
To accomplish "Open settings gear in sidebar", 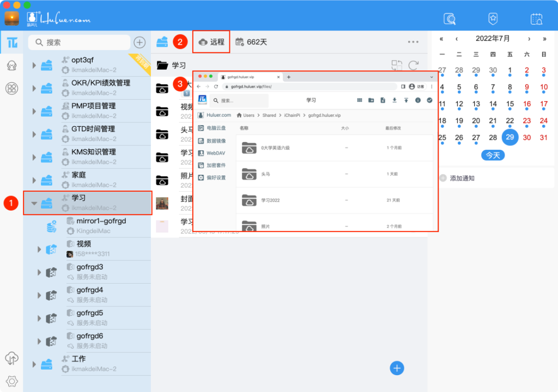I will (x=12, y=381).
